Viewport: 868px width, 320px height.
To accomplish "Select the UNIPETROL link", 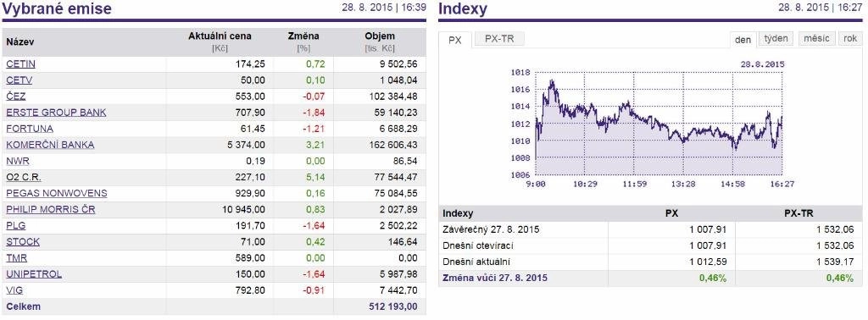I will tap(34, 274).
